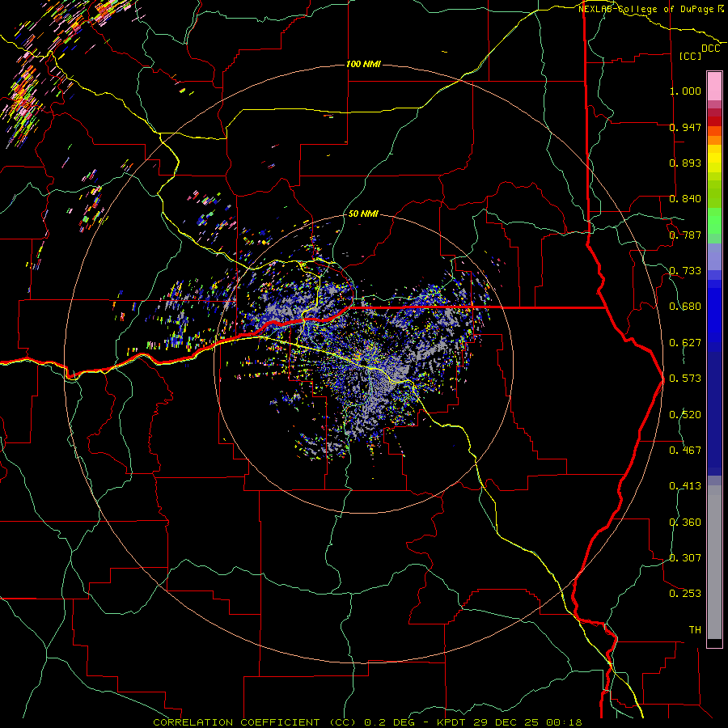Click the 29 DEC 25 date text

tap(506, 722)
